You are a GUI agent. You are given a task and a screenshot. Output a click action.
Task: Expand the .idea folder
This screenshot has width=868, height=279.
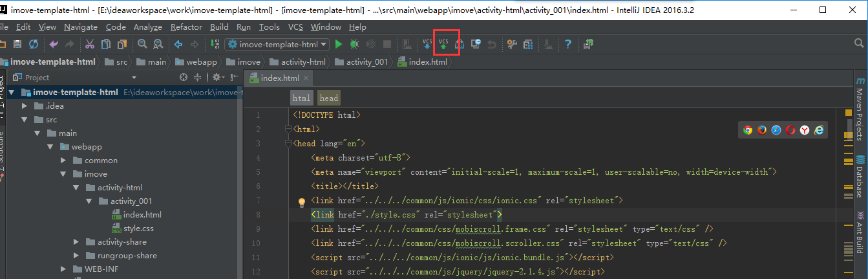click(x=25, y=106)
